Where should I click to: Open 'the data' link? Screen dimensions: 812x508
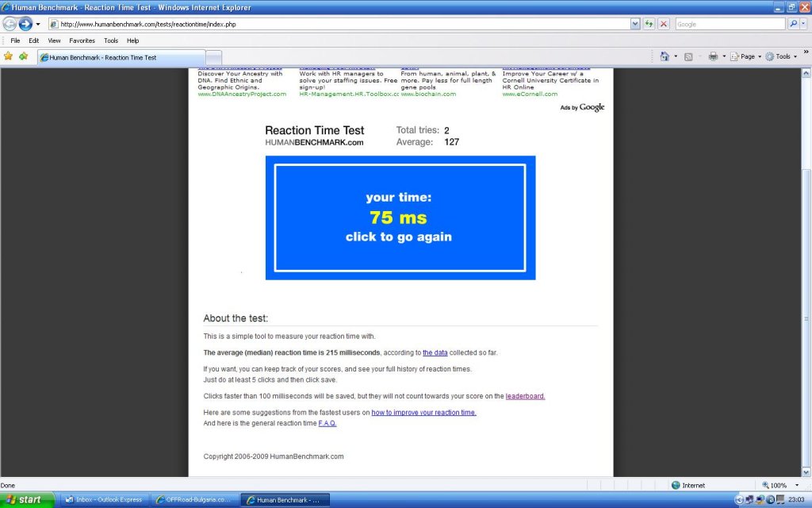pos(435,352)
